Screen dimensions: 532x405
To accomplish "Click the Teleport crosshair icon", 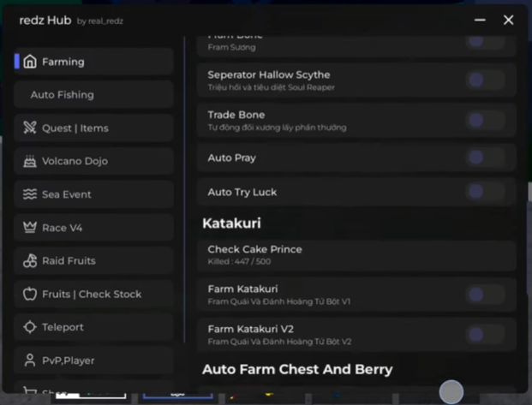I will point(30,327).
